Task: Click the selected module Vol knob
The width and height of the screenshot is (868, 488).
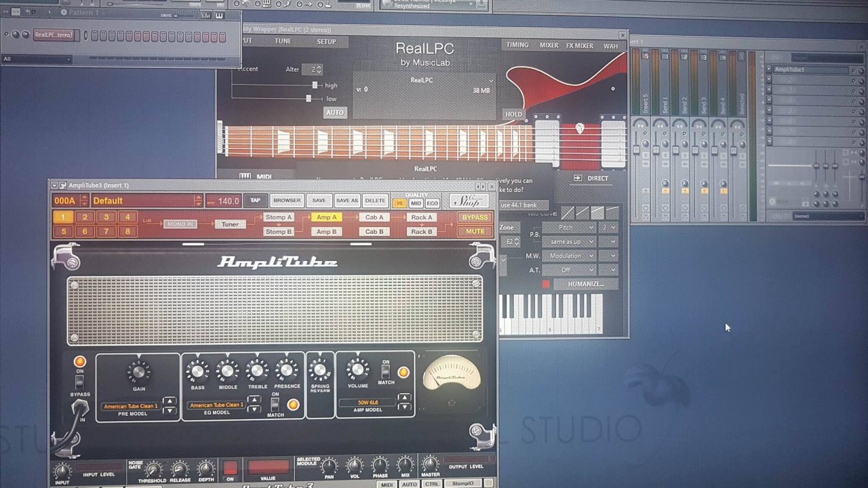Action: (354, 466)
